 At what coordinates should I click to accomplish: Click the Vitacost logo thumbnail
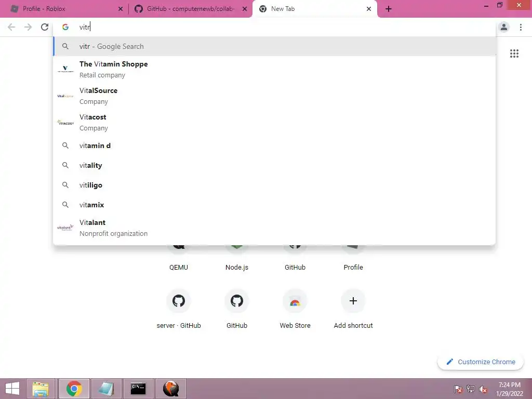tap(65, 123)
